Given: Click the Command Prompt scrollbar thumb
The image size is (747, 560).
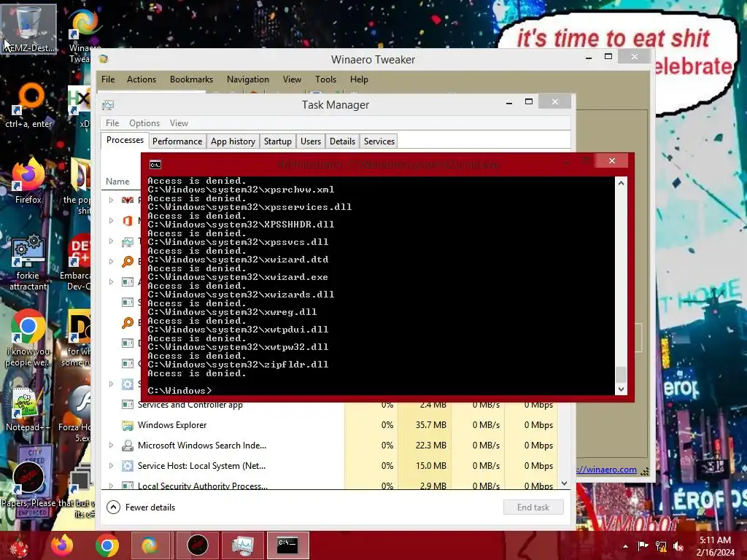Looking at the screenshot, I should pos(621,374).
